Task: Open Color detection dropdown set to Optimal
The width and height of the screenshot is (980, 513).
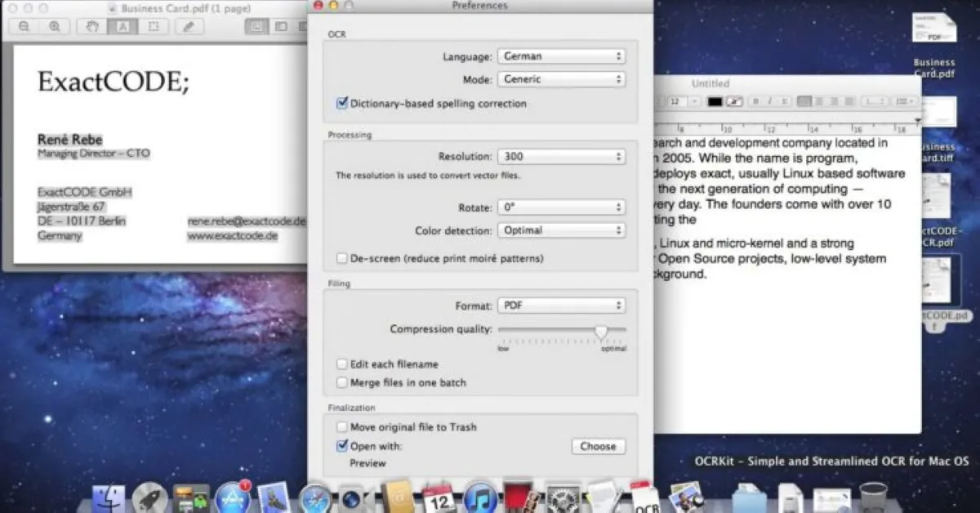Action: tap(561, 230)
